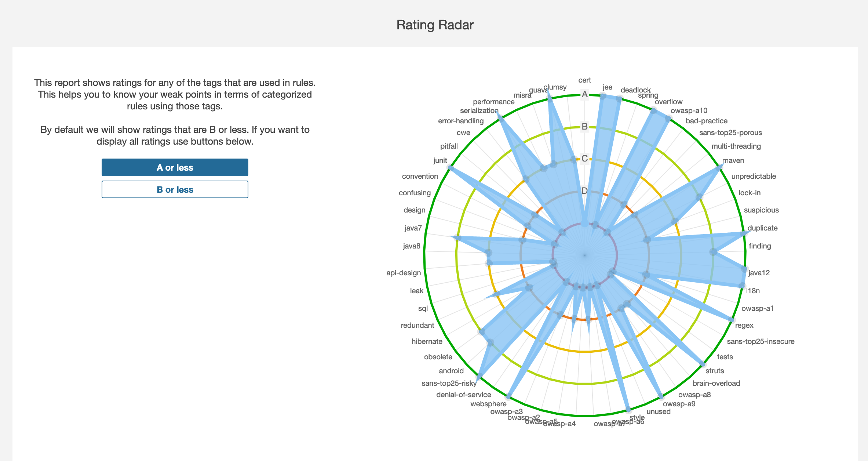The width and height of the screenshot is (868, 461).
Task: Click the 'confusing' axis label
Action: click(x=415, y=193)
